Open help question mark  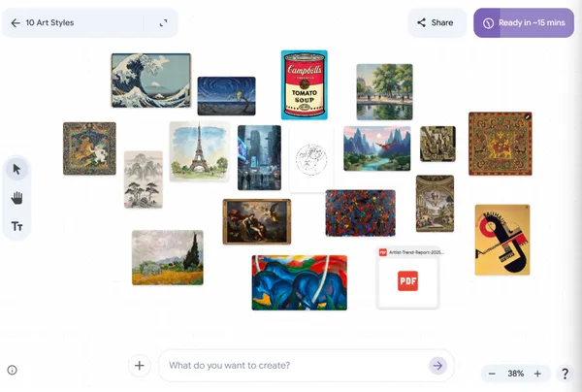pyautogui.click(x=565, y=374)
